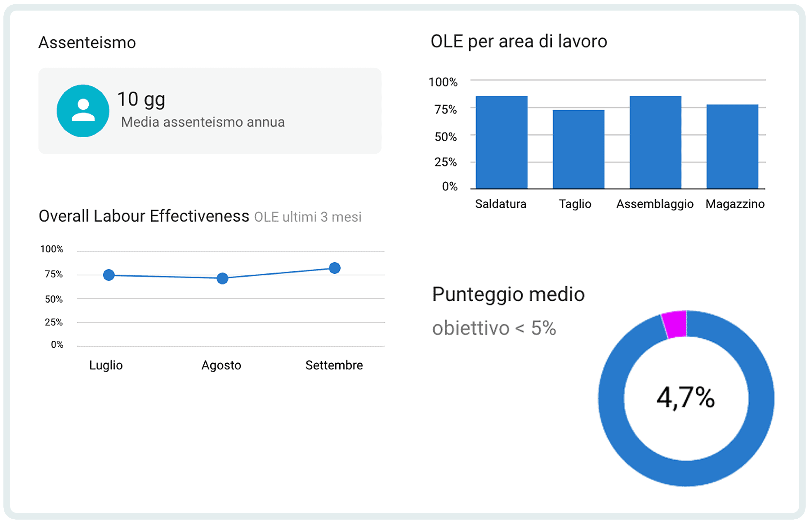The height and width of the screenshot is (523, 812).
Task: Click the Saldatura axis label
Action: (501, 204)
